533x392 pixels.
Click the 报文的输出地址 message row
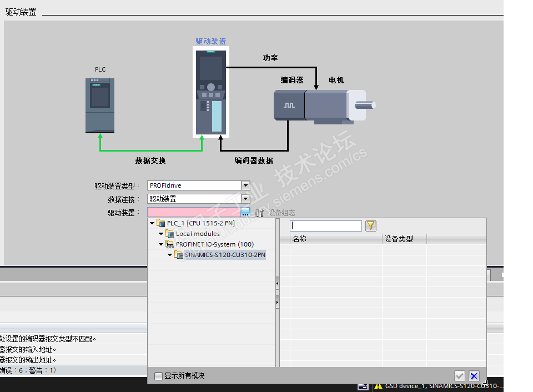73,360
